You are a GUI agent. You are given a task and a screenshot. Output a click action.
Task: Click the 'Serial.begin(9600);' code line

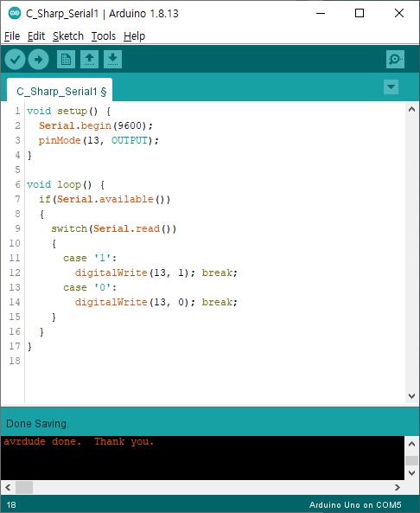95,125
